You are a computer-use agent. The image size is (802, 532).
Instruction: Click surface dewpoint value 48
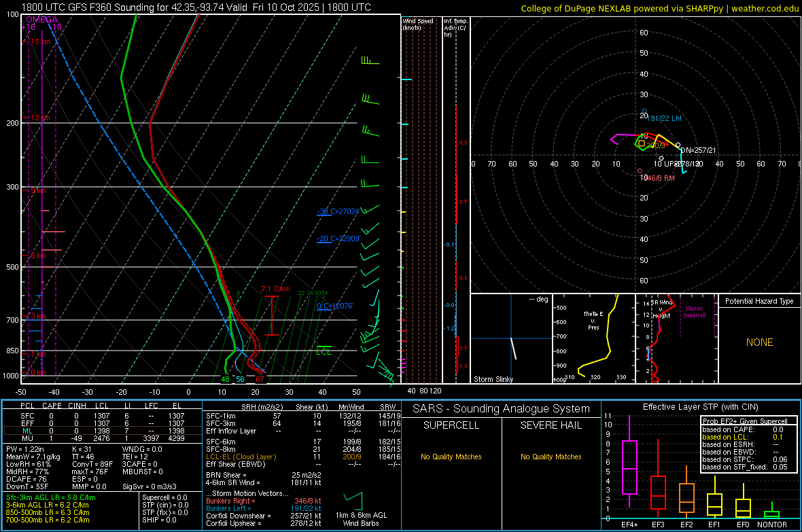[225, 379]
